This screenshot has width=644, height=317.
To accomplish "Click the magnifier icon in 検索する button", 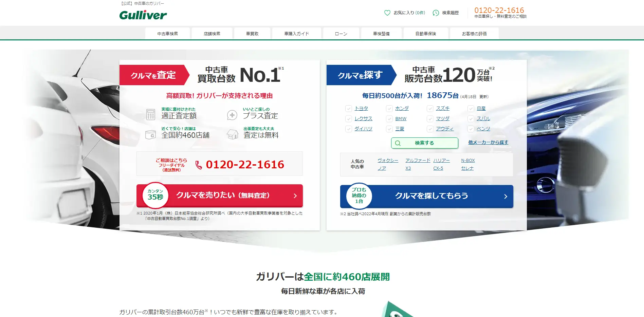I will pos(398,143).
